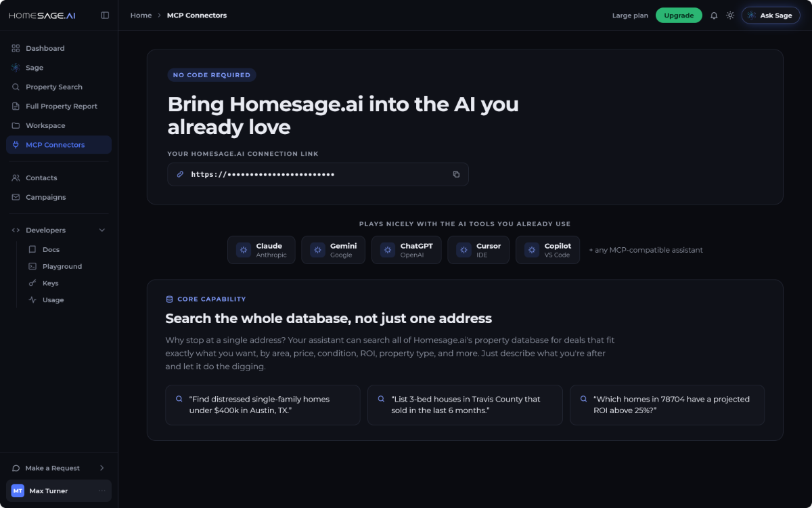Click the Upgrade button
812x508 pixels.
tap(679, 16)
